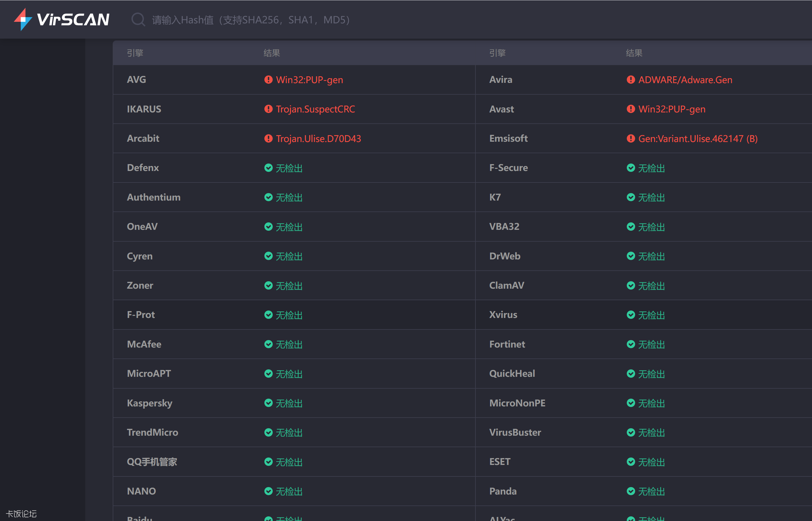Viewport: 812px width, 521px height.
Task: Click the K7 engine name
Action: point(495,197)
